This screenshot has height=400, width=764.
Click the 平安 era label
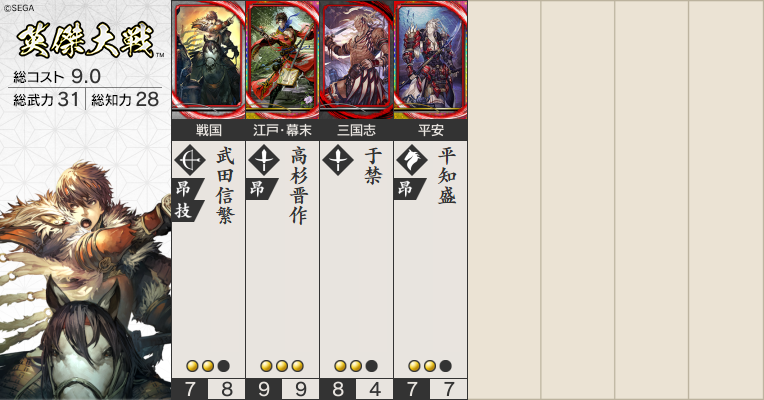pos(431,130)
